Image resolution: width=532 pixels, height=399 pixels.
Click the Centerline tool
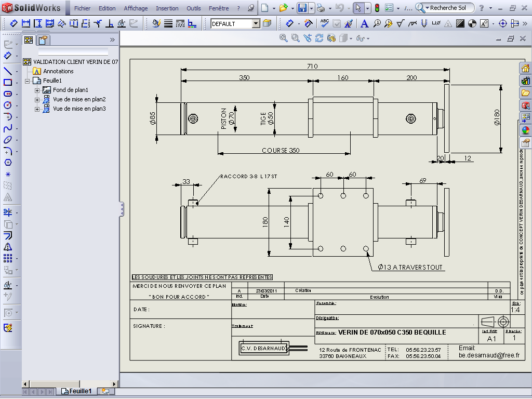tap(515, 23)
